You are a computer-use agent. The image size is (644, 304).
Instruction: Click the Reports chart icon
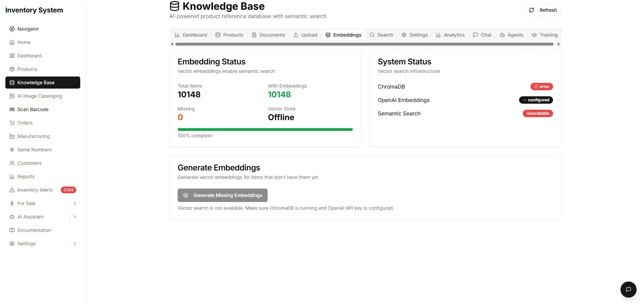[12, 176]
